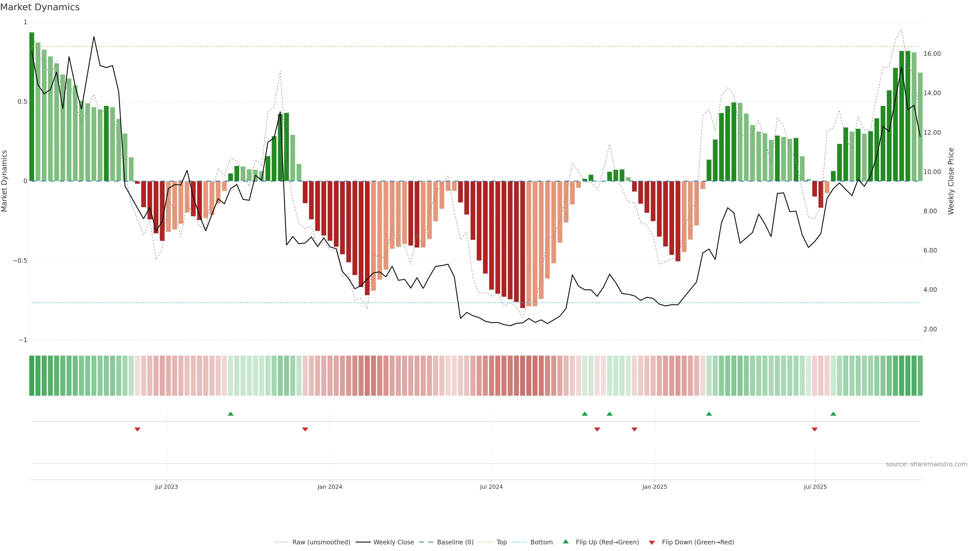
Task: Click red flip-down marker just before Jan 2024
Action: click(x=305, y=429)
